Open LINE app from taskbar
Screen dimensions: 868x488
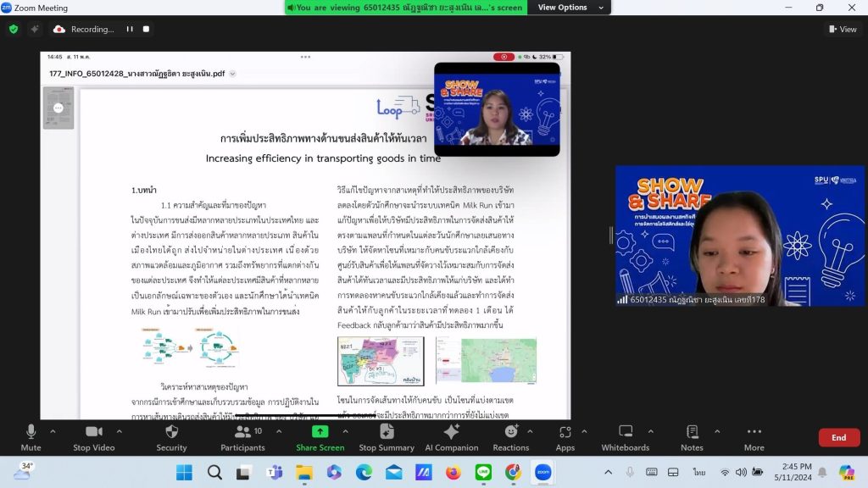pyautogui.click(x=483, y=473)
